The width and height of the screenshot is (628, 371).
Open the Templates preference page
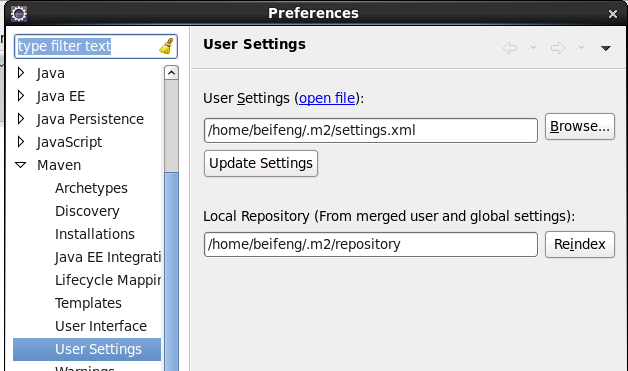(x=88, y=303)
